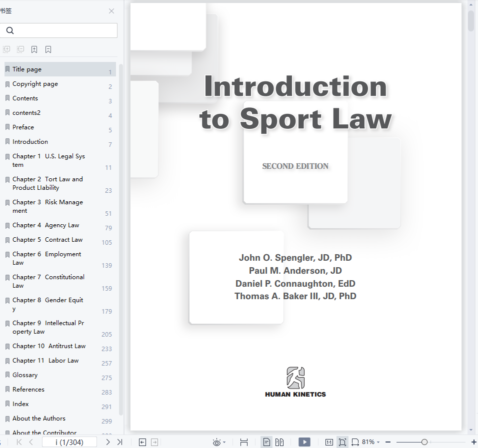Click the page number input box
478x448 pixels.
69,442
